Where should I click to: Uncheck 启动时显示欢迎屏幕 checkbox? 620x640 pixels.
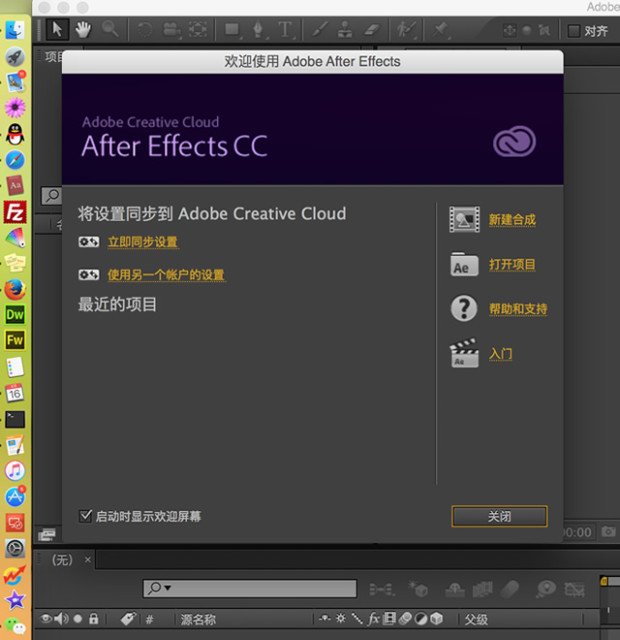[85, 516]
